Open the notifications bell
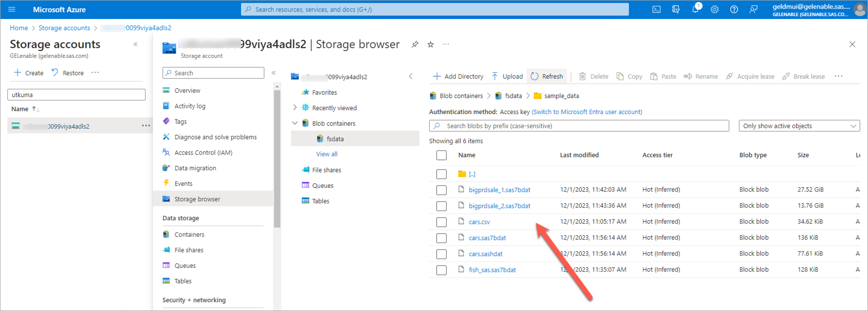Image resolution: width=868 pixels, height=311 pixels. click(695, 9)
